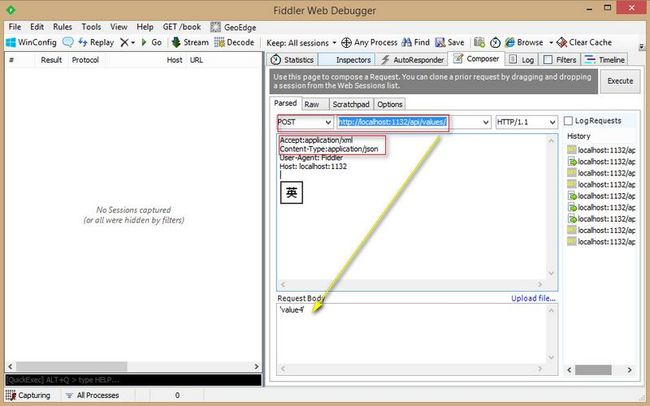This screenshot has height=406, width=650.
Task: Toggle the Stream mode button
Action: pyautogui.click(x=190, y=42)
